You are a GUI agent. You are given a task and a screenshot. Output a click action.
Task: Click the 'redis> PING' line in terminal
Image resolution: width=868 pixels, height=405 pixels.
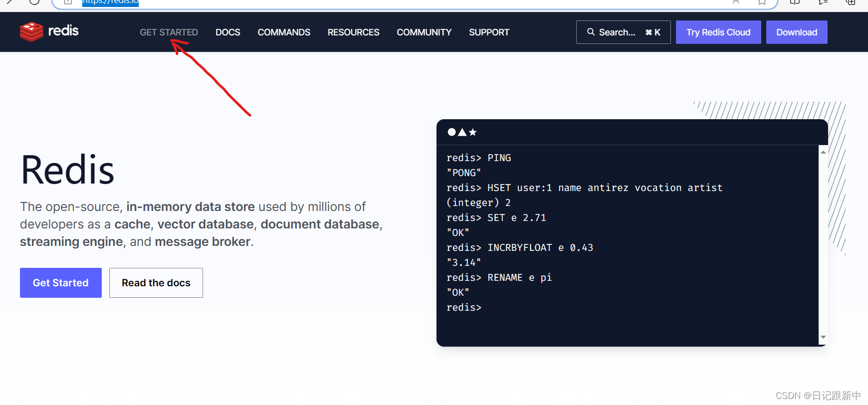click(x=479, y=158)
